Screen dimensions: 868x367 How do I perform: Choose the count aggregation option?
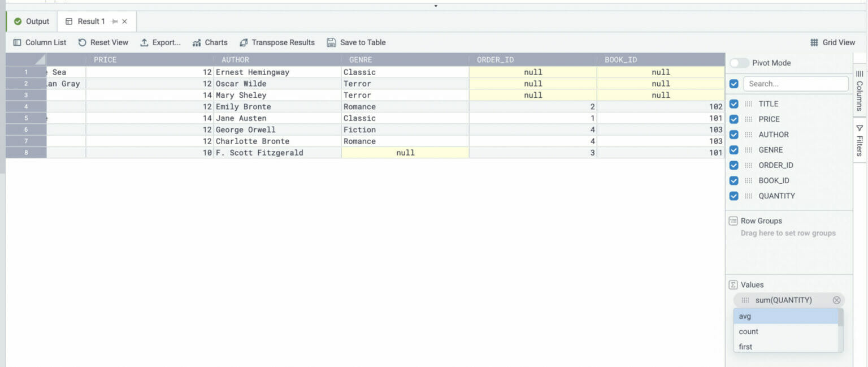click(748, 331)
